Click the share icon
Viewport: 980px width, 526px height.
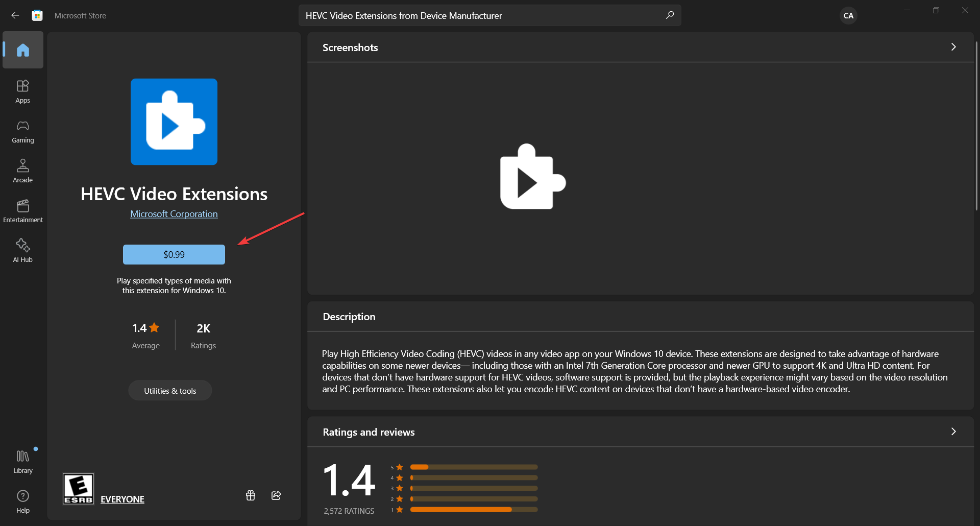(x=276, y=495)
